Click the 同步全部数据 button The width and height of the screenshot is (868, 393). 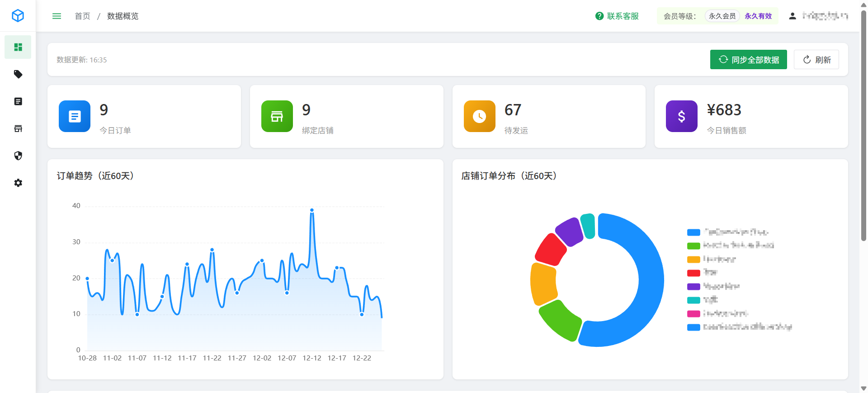click(x=749, y=60)
